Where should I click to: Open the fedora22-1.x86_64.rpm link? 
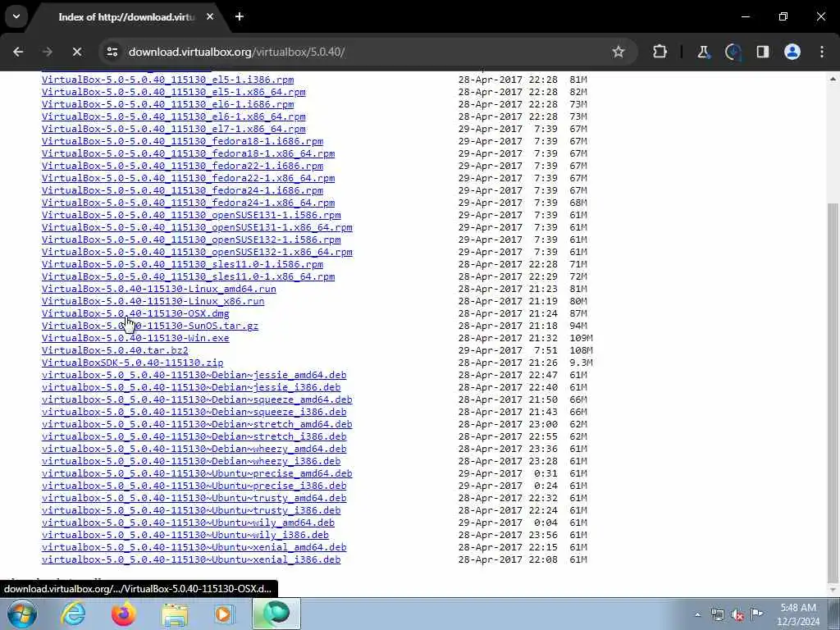189,178
